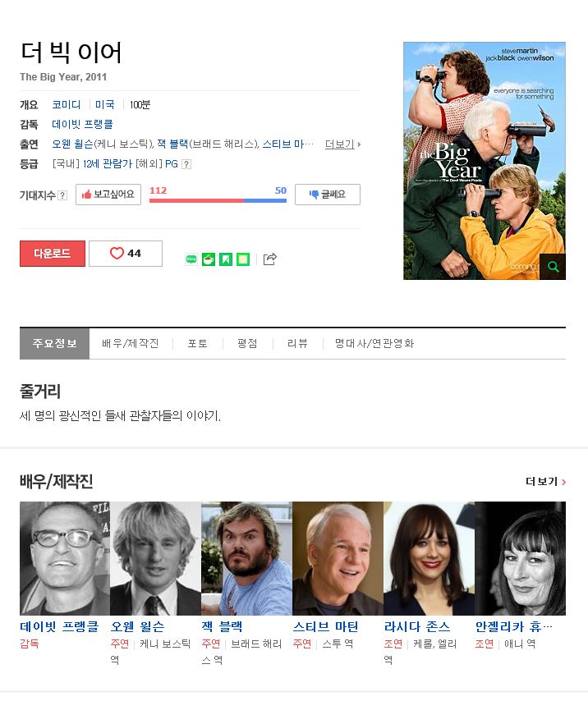
Task: Open the 명대사/연관영화 tab
Action: pos(374,343)
